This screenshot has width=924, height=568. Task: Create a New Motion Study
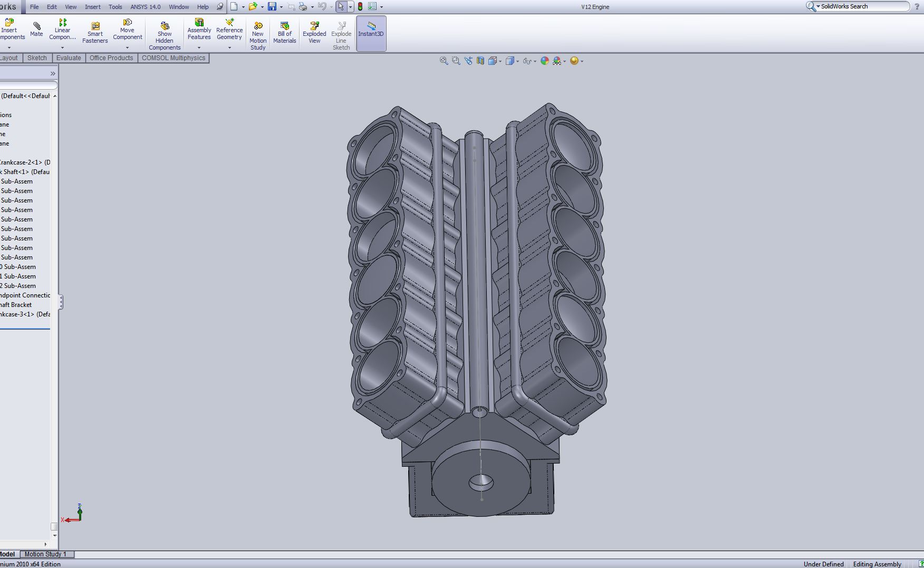[x=258, y=36]
